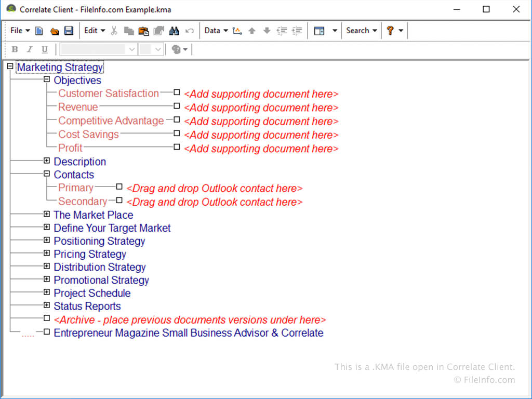Click the box beside Secondary contact placeholder
The height and width of the screenshot is (399, 532).
pyautogui.click(x=119, y=200)
